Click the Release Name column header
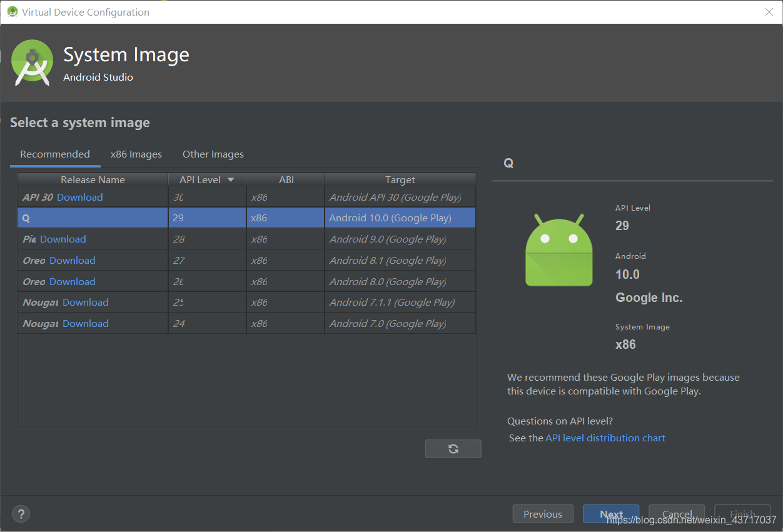The height and width of the screenshot is (532, 783). (x=93, y=179)
